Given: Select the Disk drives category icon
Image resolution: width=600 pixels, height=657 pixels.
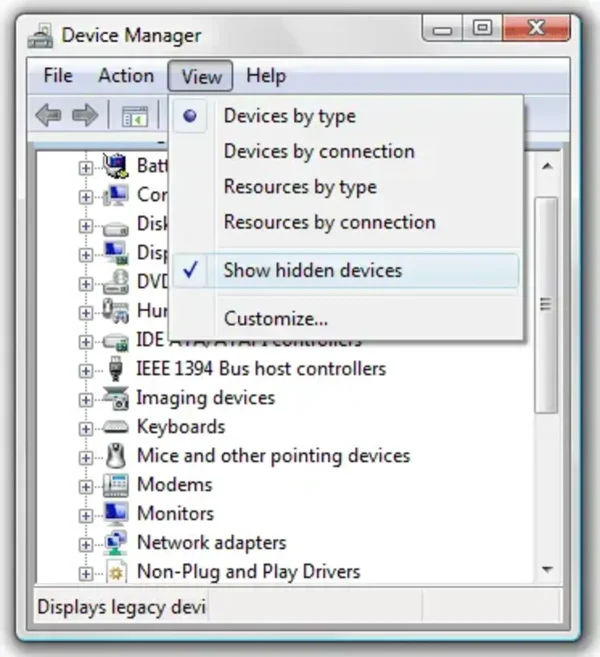Looking at the screenshot, I should coord(116,228).
